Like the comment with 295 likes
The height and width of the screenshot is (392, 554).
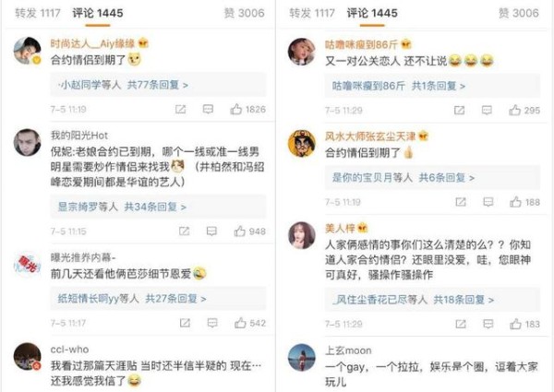(x=515, y=111)
